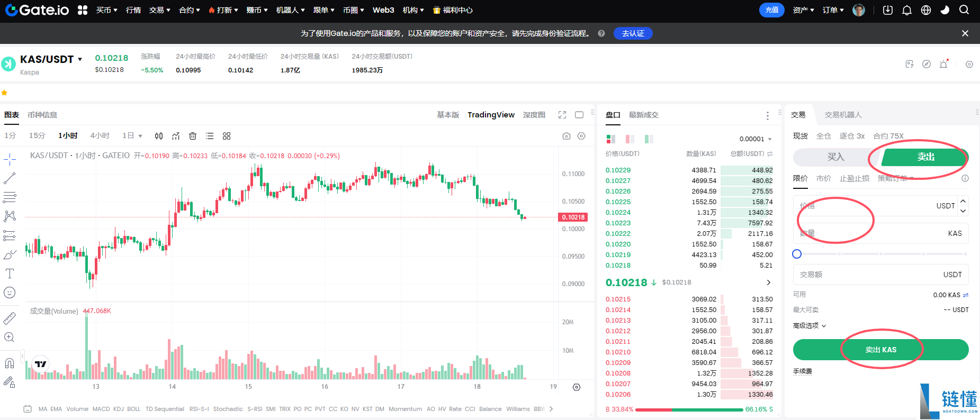Click the 充值 deposit button
The image size is (980, 420).
pyautogui.click(x=772, y=10)
